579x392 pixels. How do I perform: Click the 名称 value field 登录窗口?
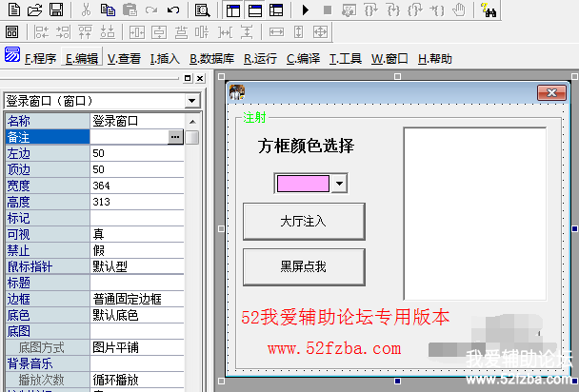[x=136, y=121]
